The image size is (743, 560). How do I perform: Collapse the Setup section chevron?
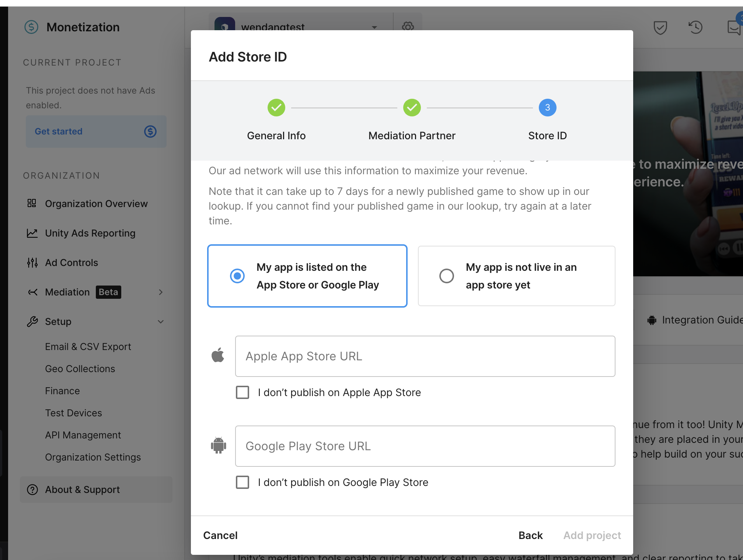[x=161, y=322]
